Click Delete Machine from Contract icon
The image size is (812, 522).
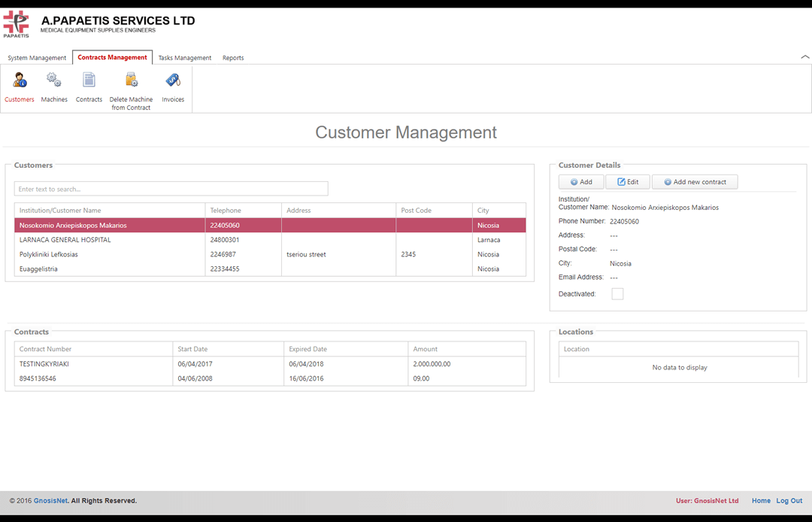pyautogui.click(x=131, y=80)
